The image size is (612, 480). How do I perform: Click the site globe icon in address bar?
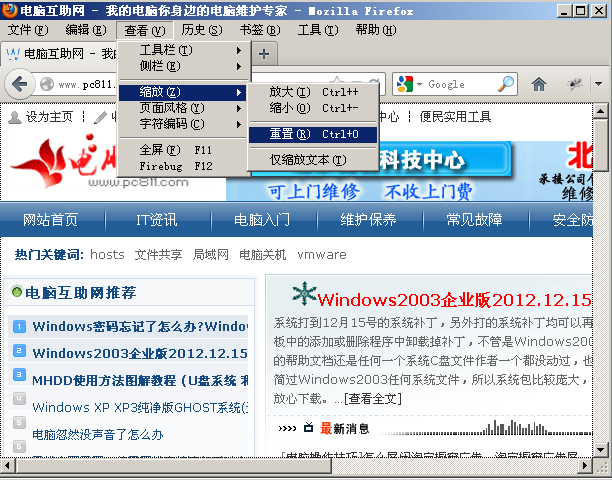tap(47, 84)
